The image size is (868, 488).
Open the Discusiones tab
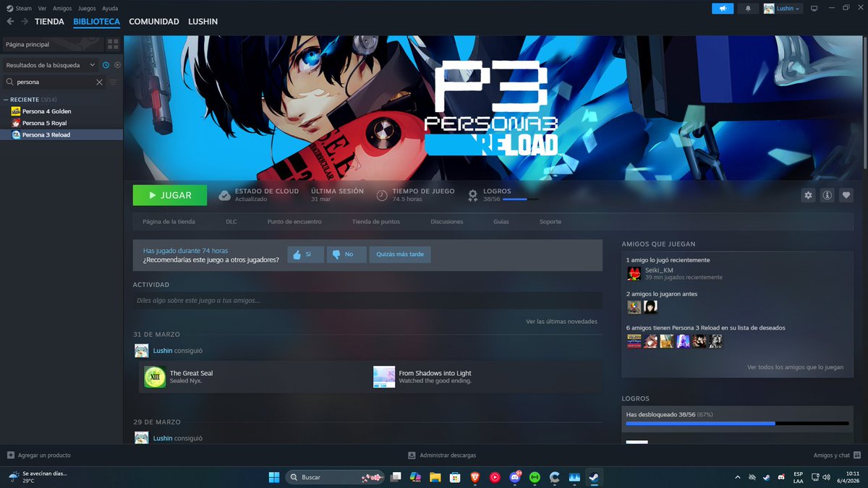(446, 221)
